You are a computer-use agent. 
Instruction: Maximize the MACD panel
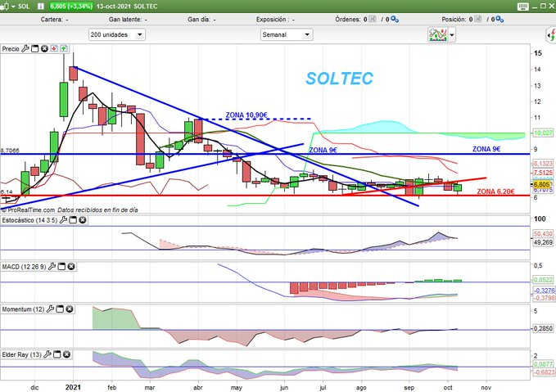click(61, 267)
